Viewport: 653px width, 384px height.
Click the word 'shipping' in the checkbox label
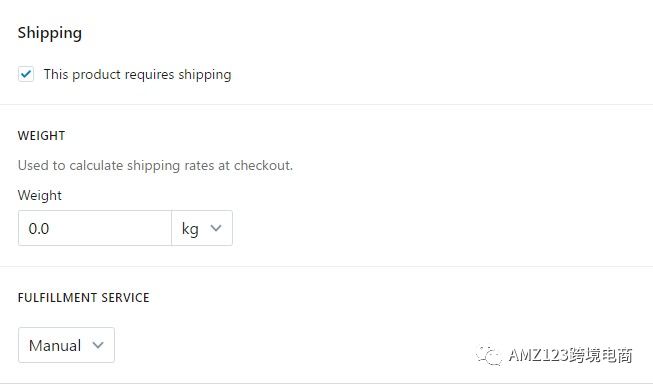204,75
